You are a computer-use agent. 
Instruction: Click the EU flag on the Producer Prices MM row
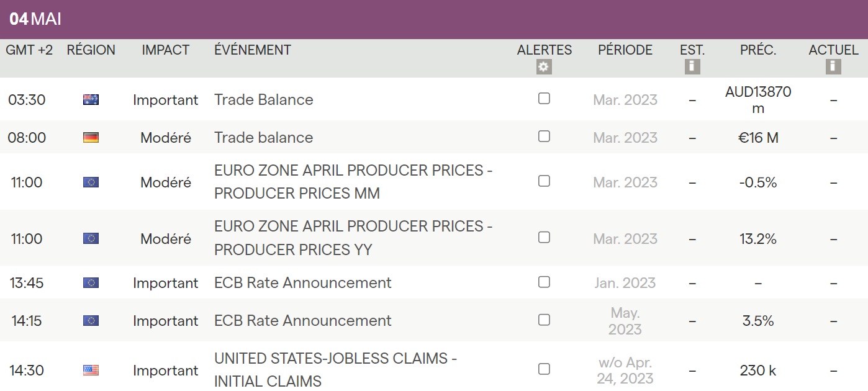(91, 182)
